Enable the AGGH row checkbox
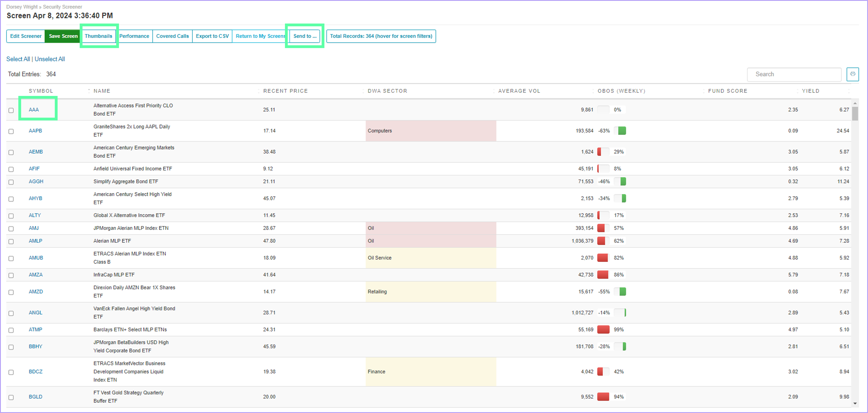The height and width of the screenshot is (413, 868). (11, 182)
